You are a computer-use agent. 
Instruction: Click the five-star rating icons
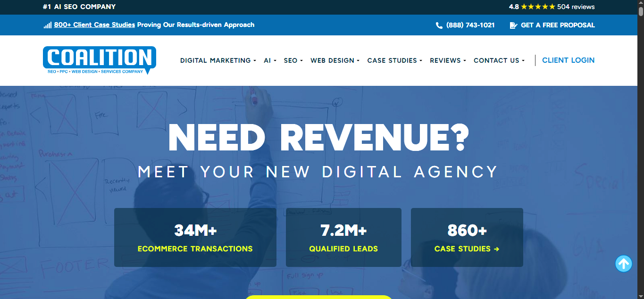pos(538,7)
